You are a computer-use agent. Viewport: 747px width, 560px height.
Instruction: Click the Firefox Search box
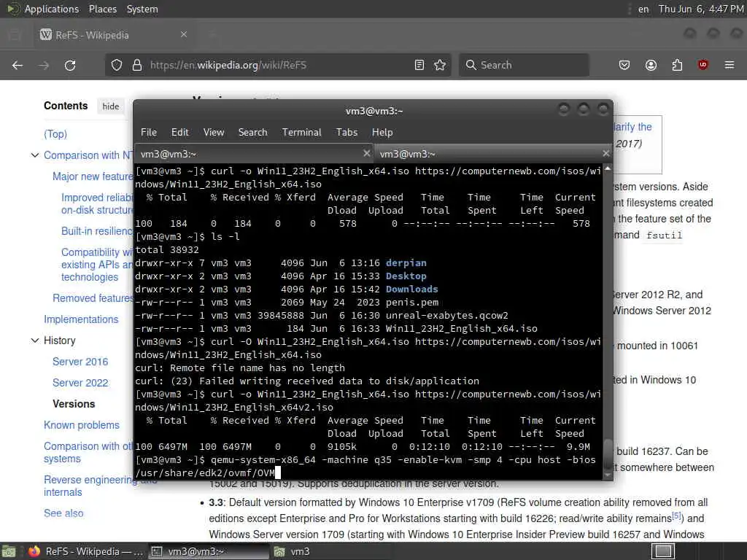pyautogui.click(x=524, y=65)
